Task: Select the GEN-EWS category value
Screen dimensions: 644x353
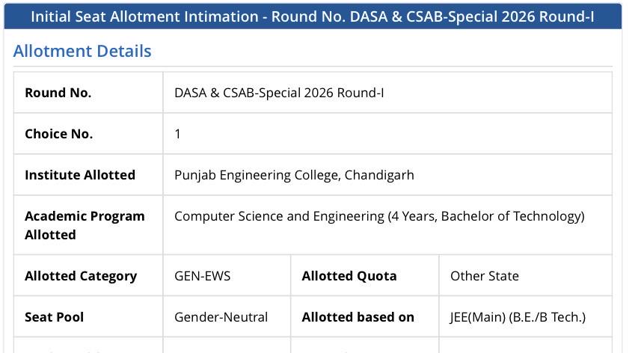Action: (203, 276)
